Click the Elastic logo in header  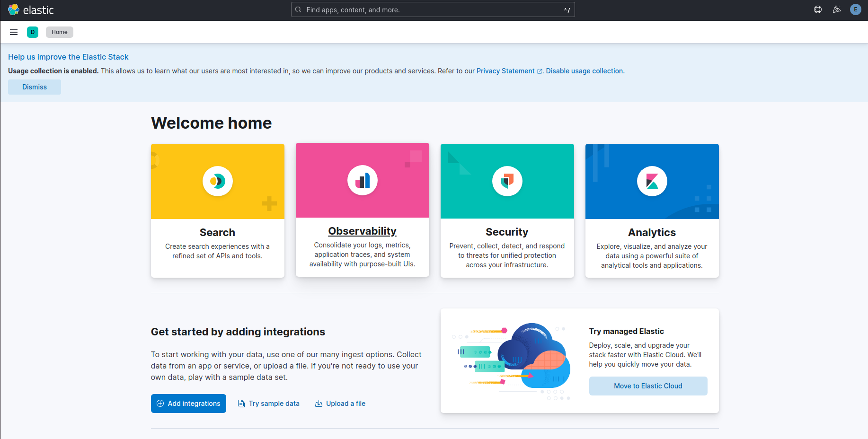(31, 9)
